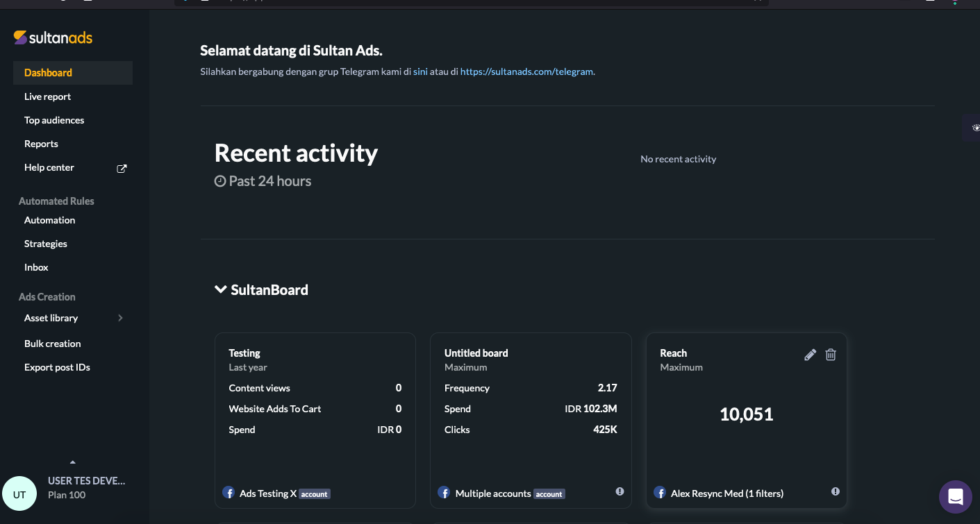Expand the user menu caret above profile
This screenshot has height=524, width=980.
73,462
